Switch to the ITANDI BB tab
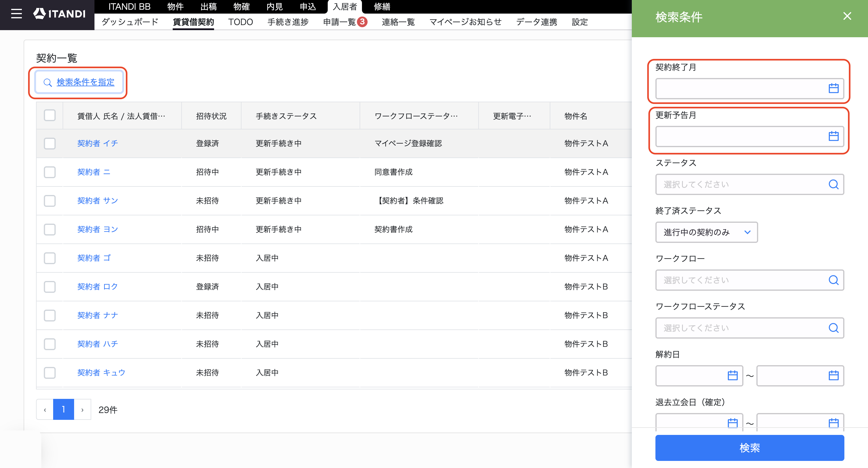The height and width of the screenshot is (468, 868). [x=129, y=6]
